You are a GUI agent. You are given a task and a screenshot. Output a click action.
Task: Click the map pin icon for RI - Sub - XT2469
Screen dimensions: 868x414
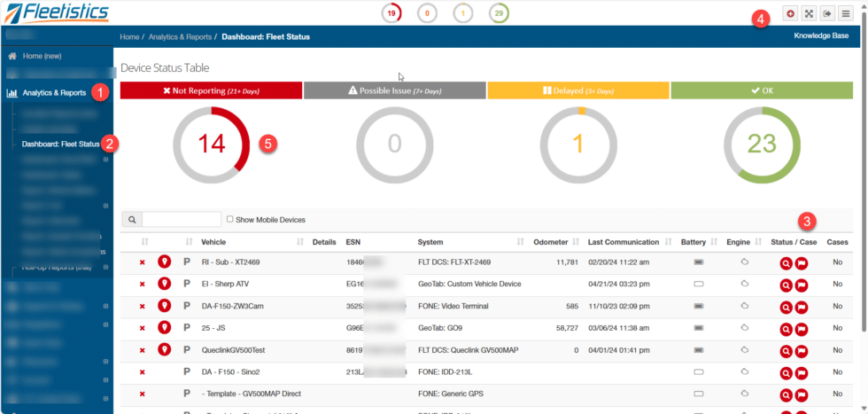click(164, 262)
